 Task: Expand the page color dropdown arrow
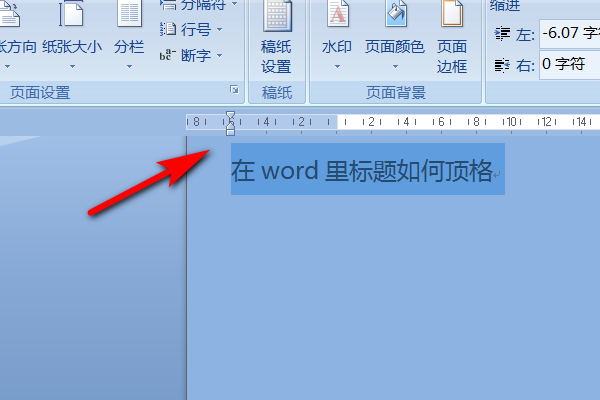395,67
